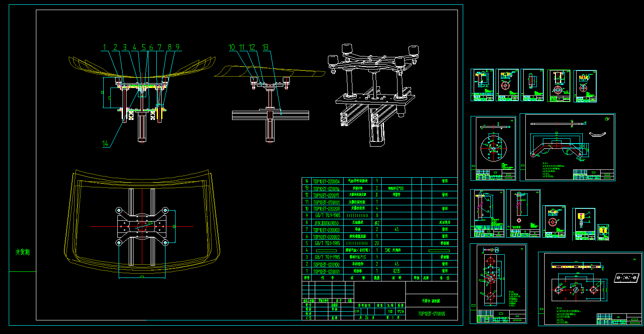This screenshot has width=644, height=334.
Task: Select material 45 in parts list row 7
Action: coord(396,229)
